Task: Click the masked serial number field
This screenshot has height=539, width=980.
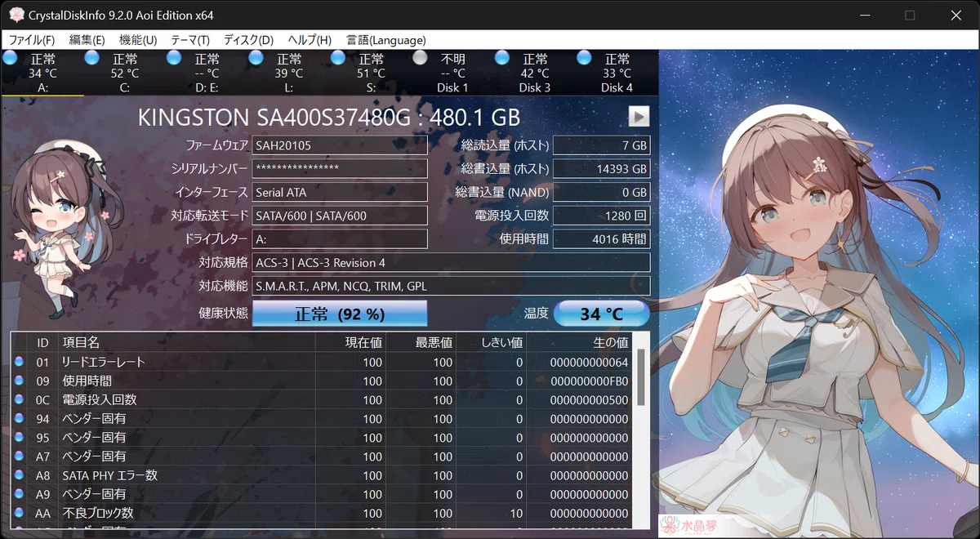Action: [340, 169]
